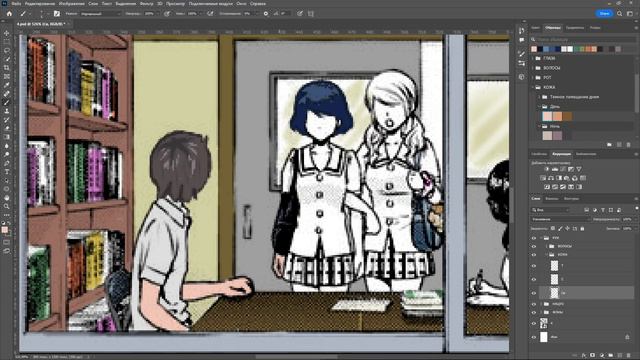Hide the ВОЛОСЫ layer group
Viewport: 640px width, 360px height.
click(534, 246)
